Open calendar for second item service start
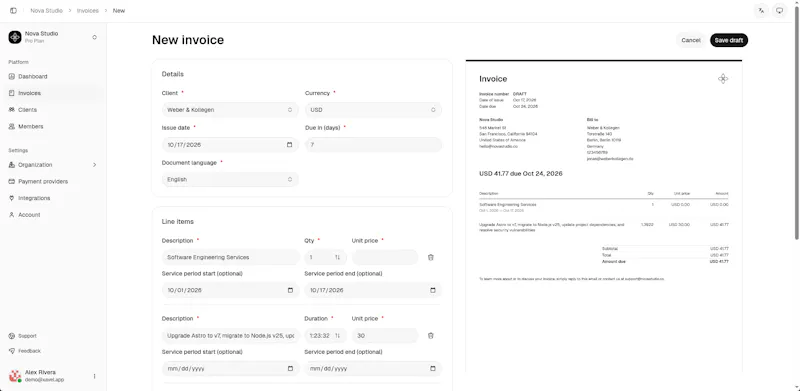Screen dimensions: 800x391 (x=290, y=369)
